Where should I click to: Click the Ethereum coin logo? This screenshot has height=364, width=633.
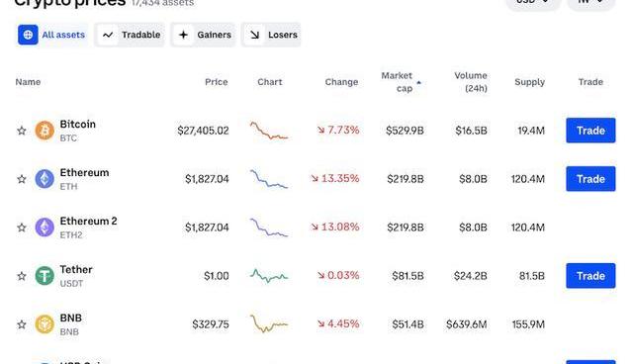[x=45, y=179]
